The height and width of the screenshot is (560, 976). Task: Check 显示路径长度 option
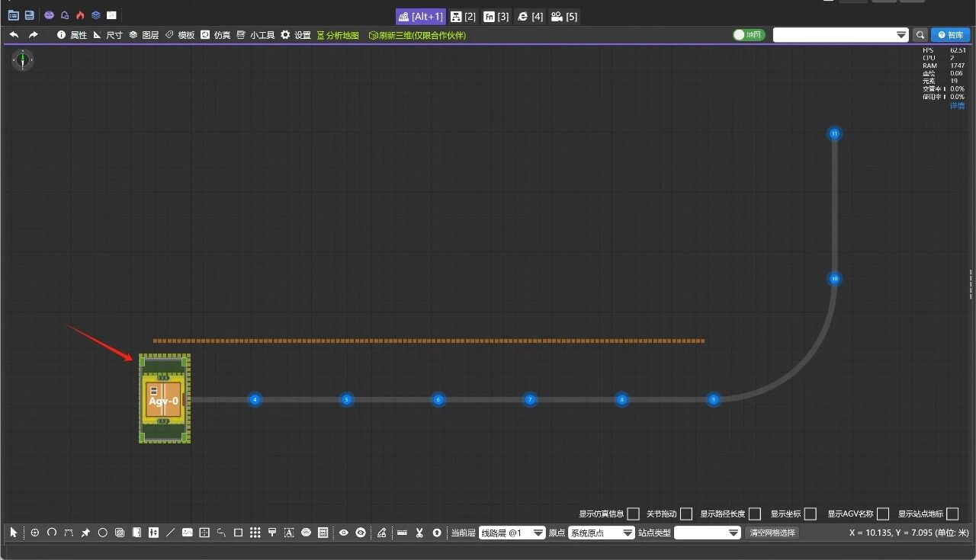click(755, 514)
